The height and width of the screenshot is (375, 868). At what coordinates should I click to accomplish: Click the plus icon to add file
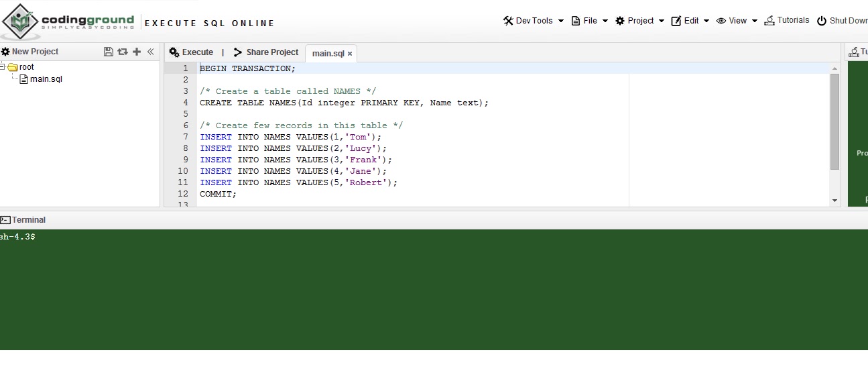click(137, 52)
